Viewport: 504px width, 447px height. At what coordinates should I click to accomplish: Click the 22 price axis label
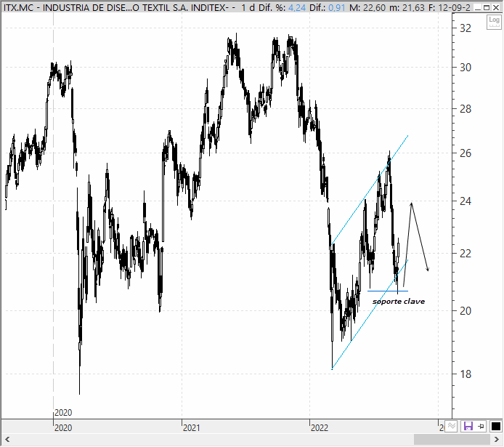click(x=466, y=254)
